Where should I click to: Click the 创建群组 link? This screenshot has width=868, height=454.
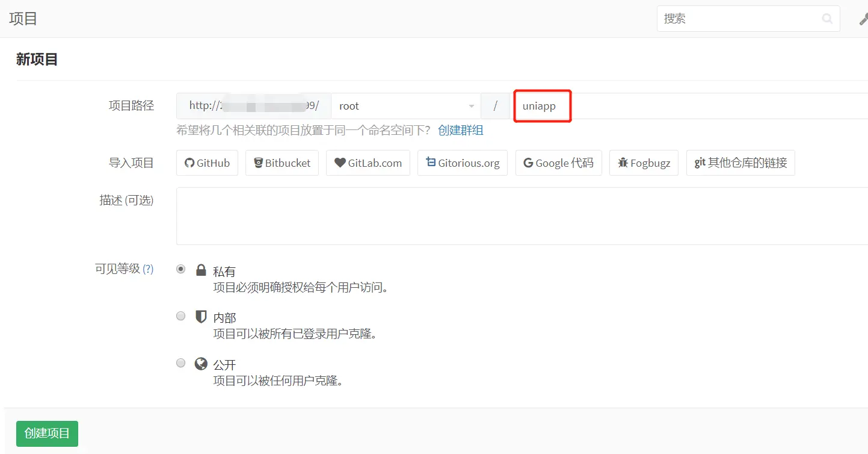point(461,130)
